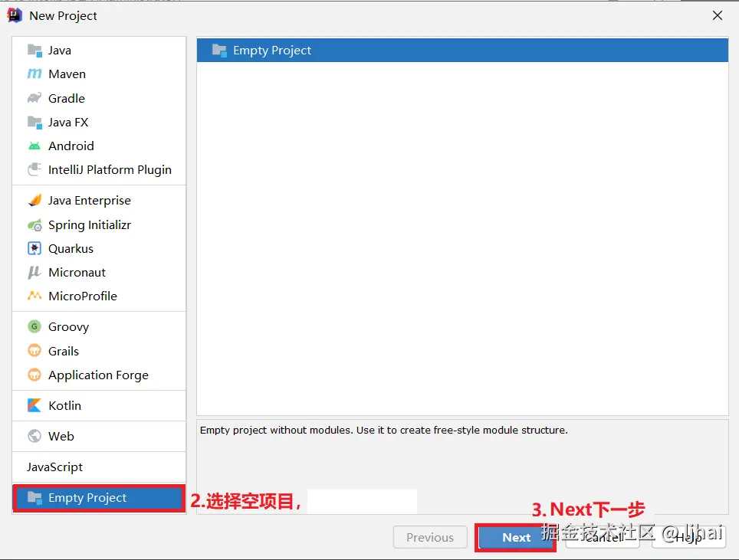Choose Application Forge entry
Image resolution: width=739 pixels, height=560 pixels.
(99, 375)
